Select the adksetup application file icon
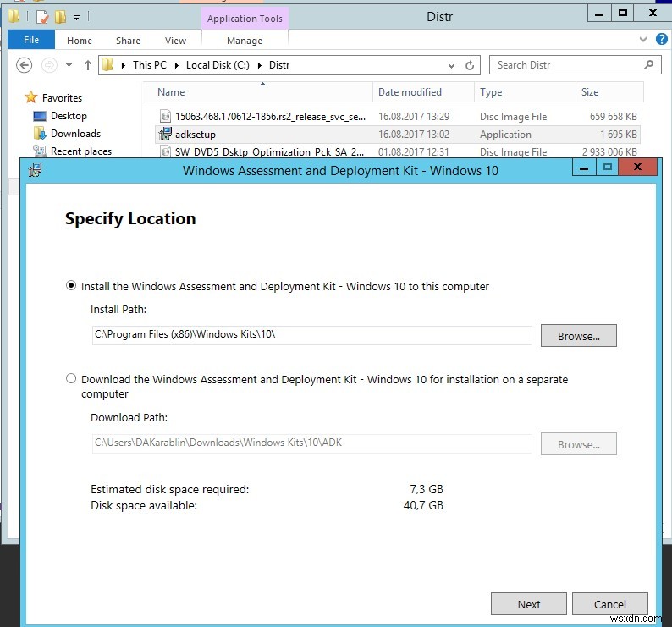 tap(165, 135)
